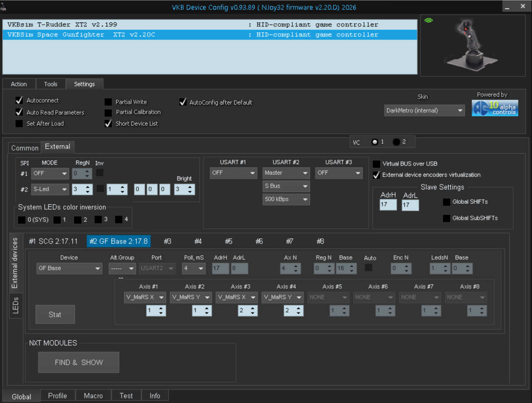Switch to the Settings tab

point(84,84)
